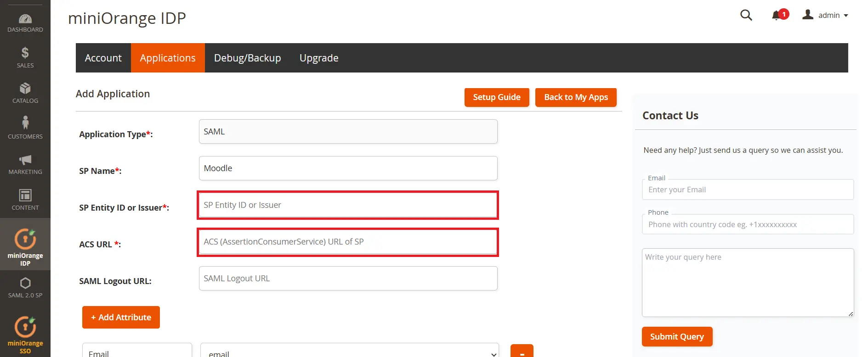Image resolution: width=868 pixels, height=357 pixels.
Task: Focus the Contact Us Email field
Action: (x=748, y=190)
